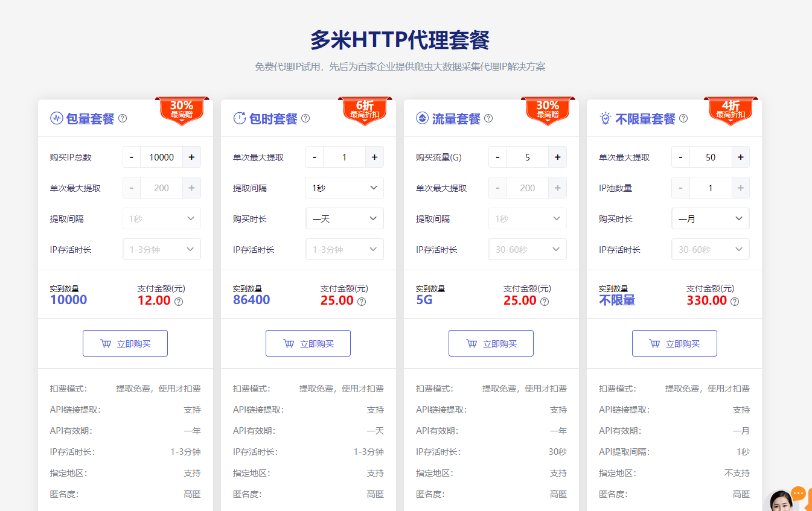Viewport: 812px width, 511px height.
Task: Focus IP池数量 input showing 1
Action: click(711, 188)
